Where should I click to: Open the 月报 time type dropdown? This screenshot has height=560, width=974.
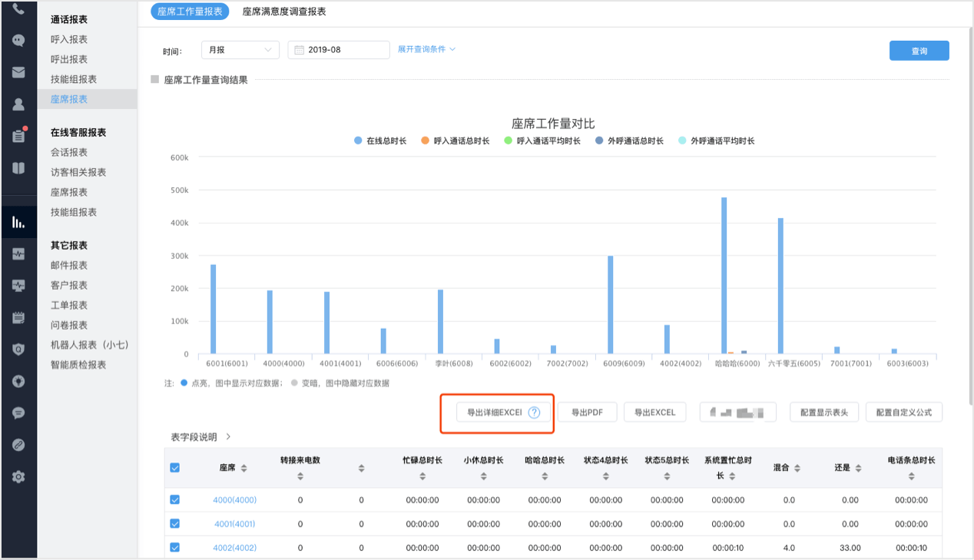[240, 49]
